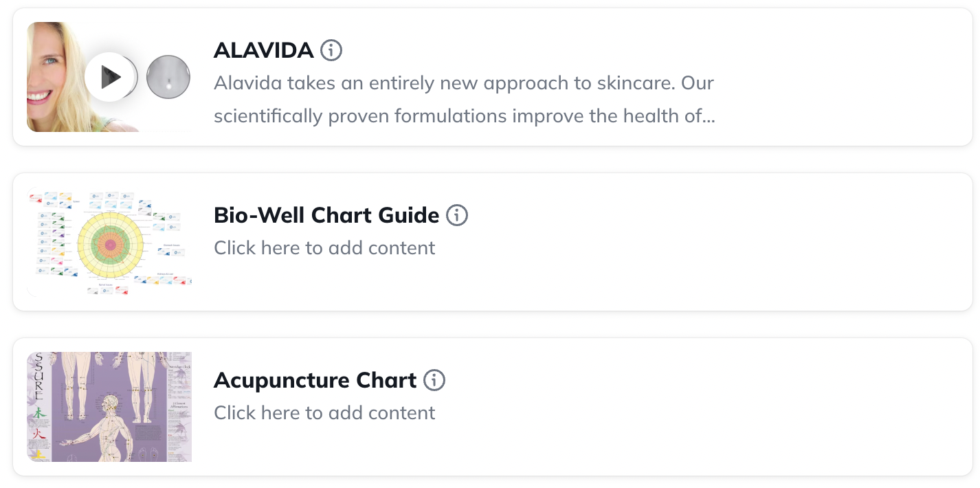Click the vertical letters strip on acupuncture thumbnail

click(x=38, y=377)
